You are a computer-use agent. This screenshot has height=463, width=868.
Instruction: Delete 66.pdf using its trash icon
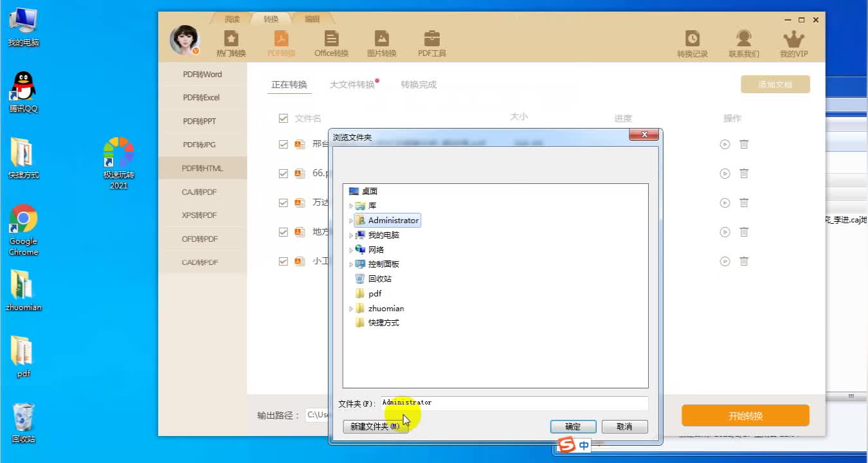click(x=744, y=174)
